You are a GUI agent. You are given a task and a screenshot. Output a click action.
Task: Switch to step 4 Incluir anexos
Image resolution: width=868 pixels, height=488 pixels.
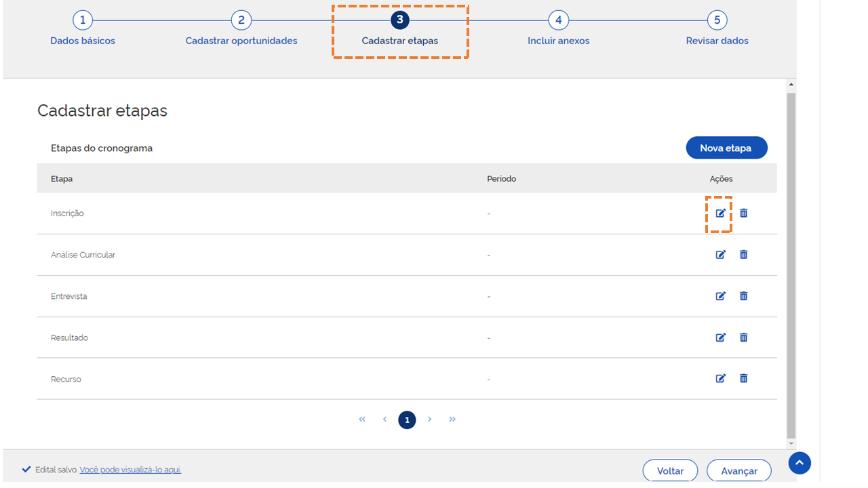[x=559, y=28]
